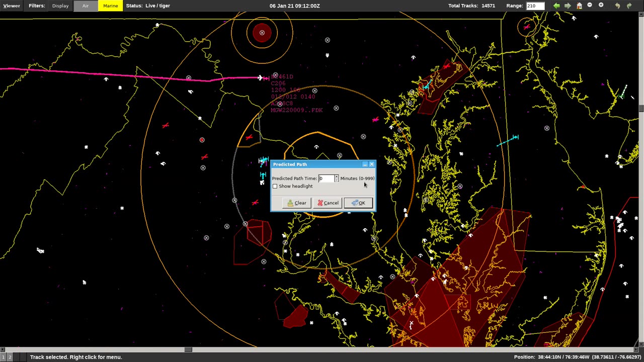Click the Range input field

tap(535, 6)
